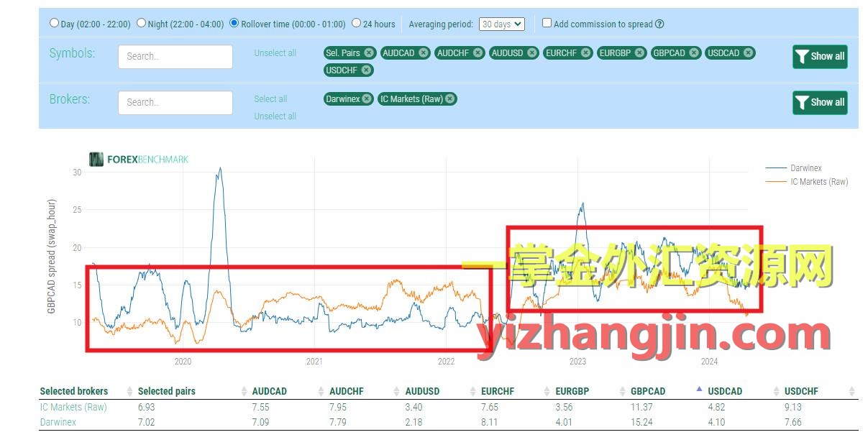Click Show all in the Symbols row

click(x=820, y=56)
